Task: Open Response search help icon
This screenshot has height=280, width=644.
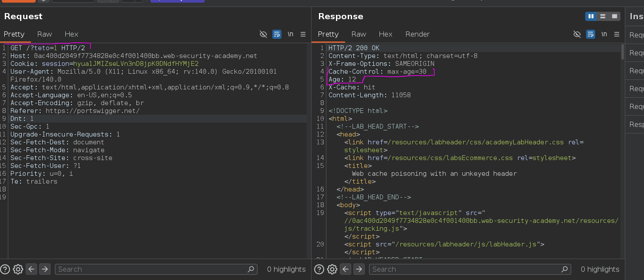Action: pos(319,269)
